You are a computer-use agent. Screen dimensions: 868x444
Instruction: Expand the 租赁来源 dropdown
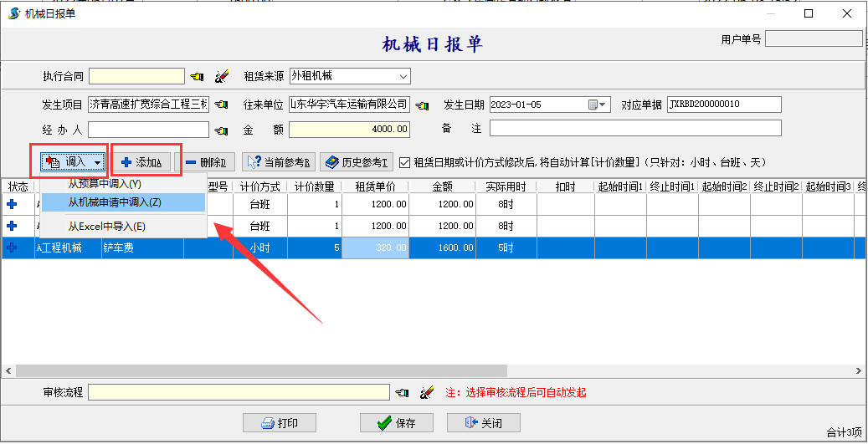pos(403,77)
